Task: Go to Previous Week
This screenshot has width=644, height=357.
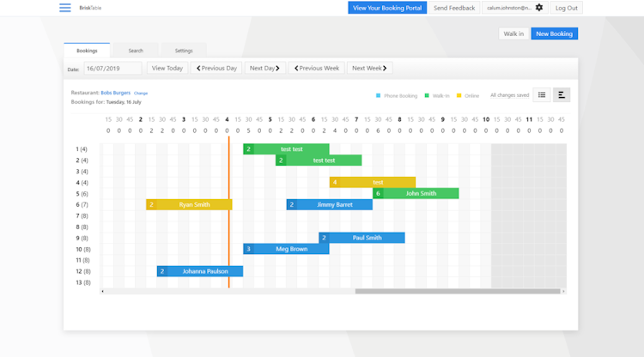Action: (316, 68)
